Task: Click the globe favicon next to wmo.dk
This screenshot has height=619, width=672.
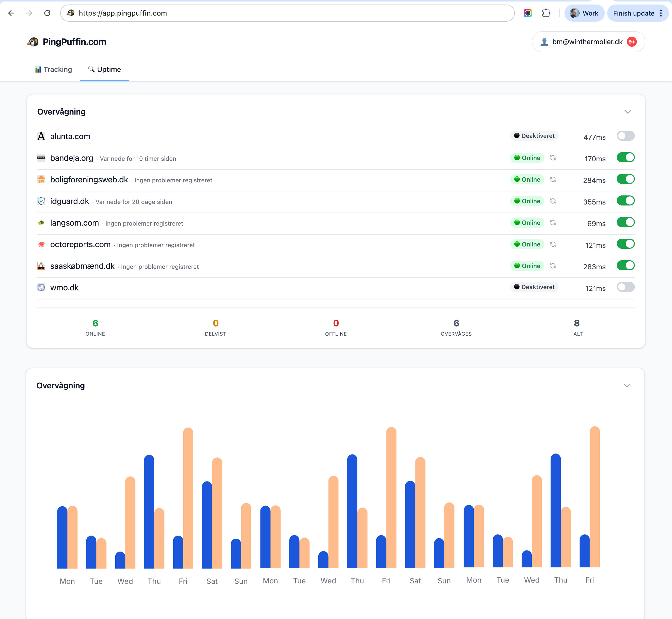Action: tap(41, 287)
